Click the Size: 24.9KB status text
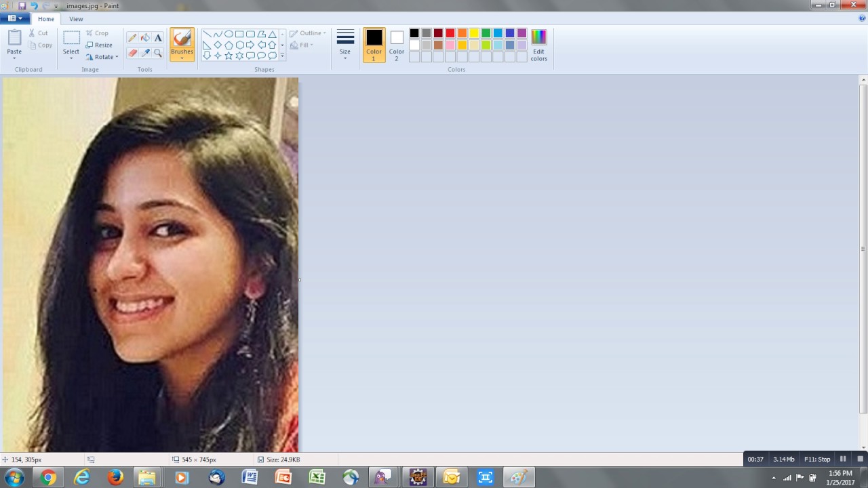 click(283, 460)
